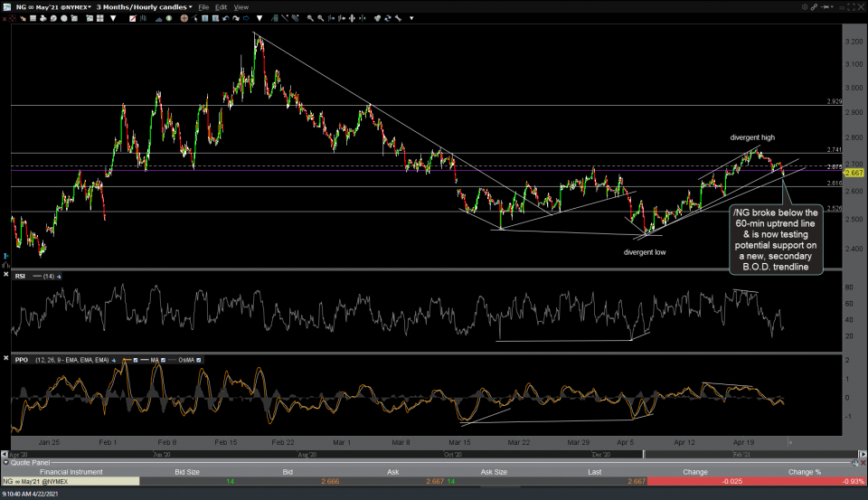Image resolution: width=868 pixels, height=500 pixels.
Task: Open the View menu
Action: 241,6
